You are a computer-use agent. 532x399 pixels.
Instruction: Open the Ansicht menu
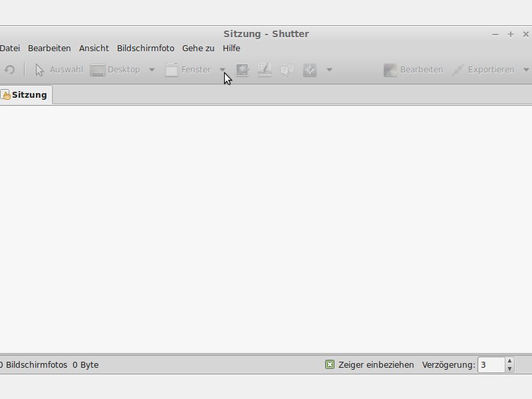point(94,48)
